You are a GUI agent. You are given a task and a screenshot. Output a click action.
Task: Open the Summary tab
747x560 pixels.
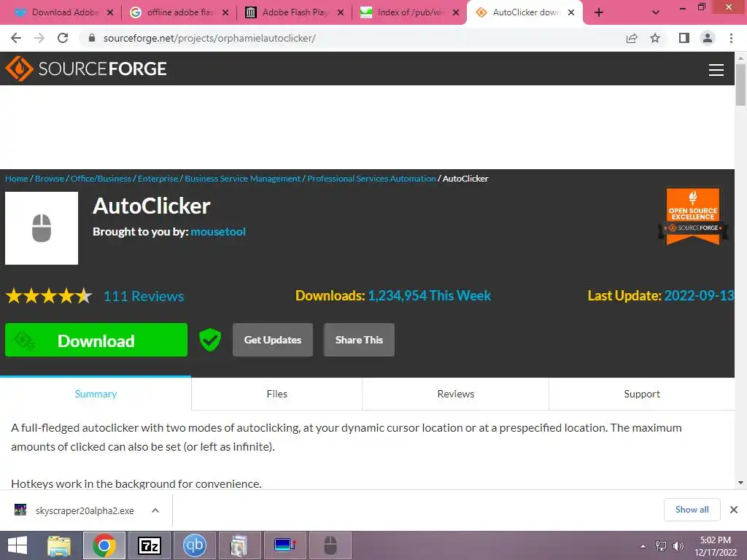click(96, 394)
